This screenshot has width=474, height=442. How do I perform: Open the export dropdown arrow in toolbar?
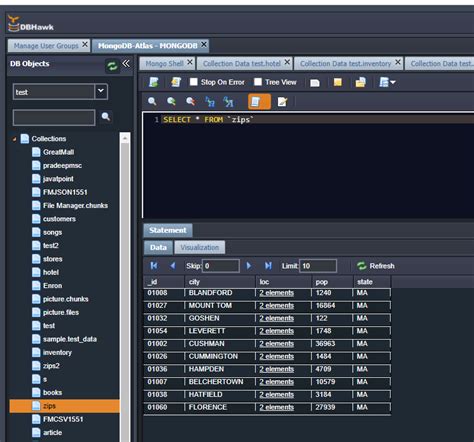pyautogui.click(x=393, y=82)
